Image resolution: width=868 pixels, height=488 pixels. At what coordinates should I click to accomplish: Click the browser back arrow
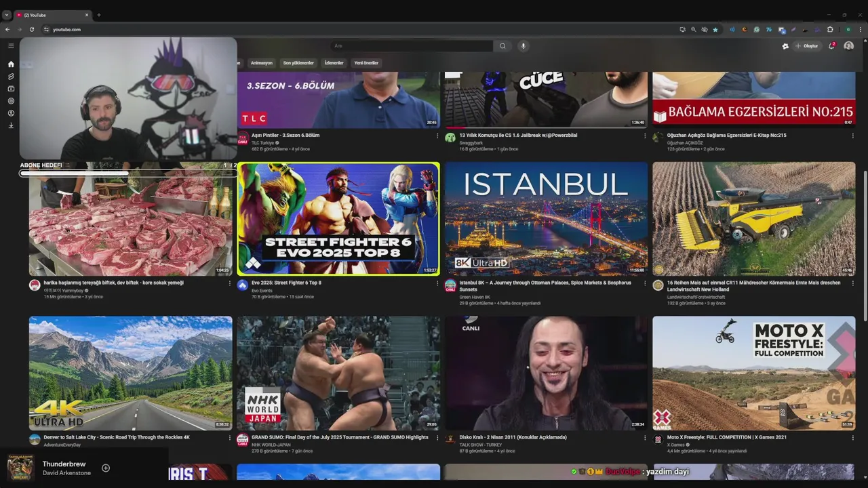(x=7, y=29)
